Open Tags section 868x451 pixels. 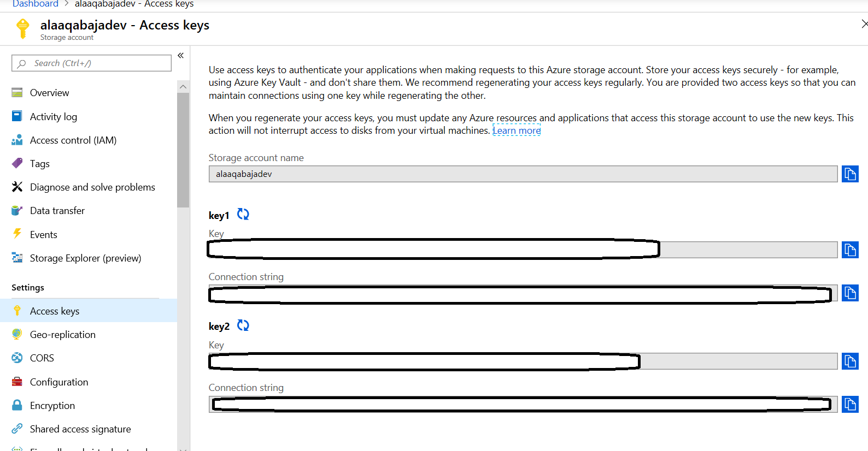pyautogui.click(x=39, y=164)
